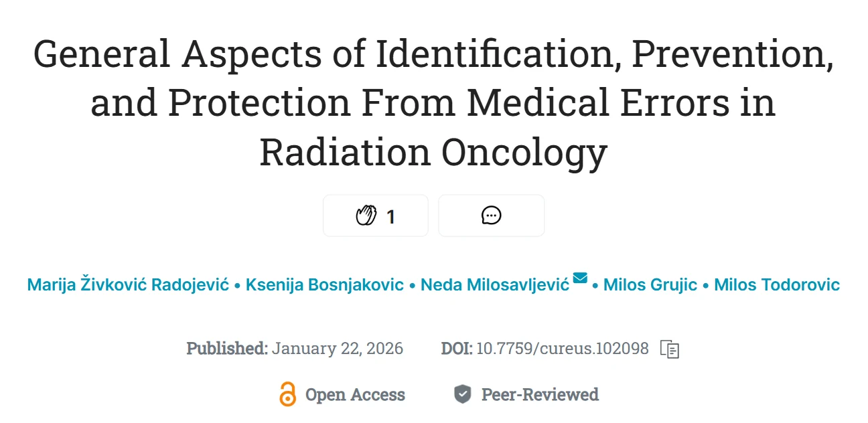The height and width of the screenshot is (423, 868).
Task: Click the Neda Milosavljević author link
Action: point(495,284)
